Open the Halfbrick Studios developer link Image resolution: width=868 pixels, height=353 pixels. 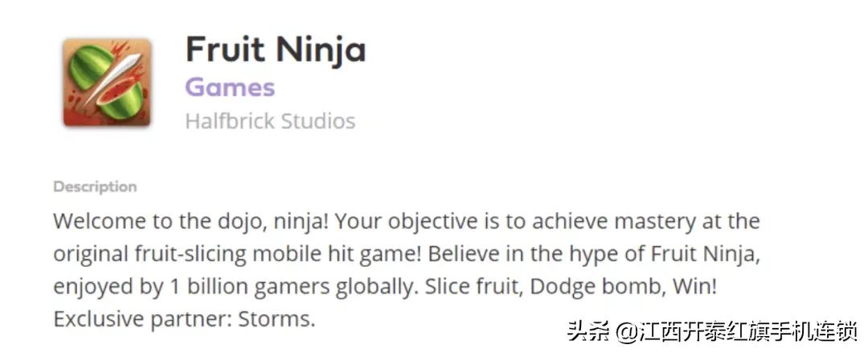pos(270,121)
